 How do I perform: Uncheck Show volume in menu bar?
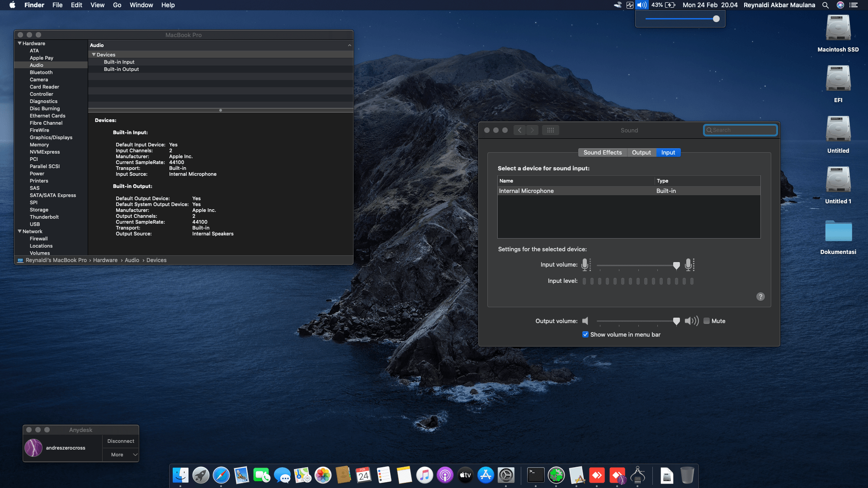[585, 335]
